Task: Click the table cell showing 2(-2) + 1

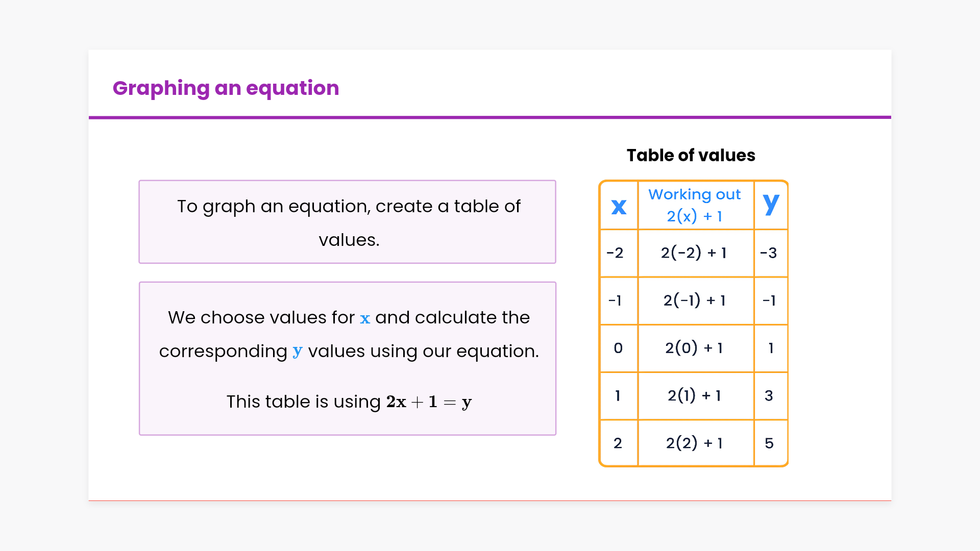Action: point(694,253)
